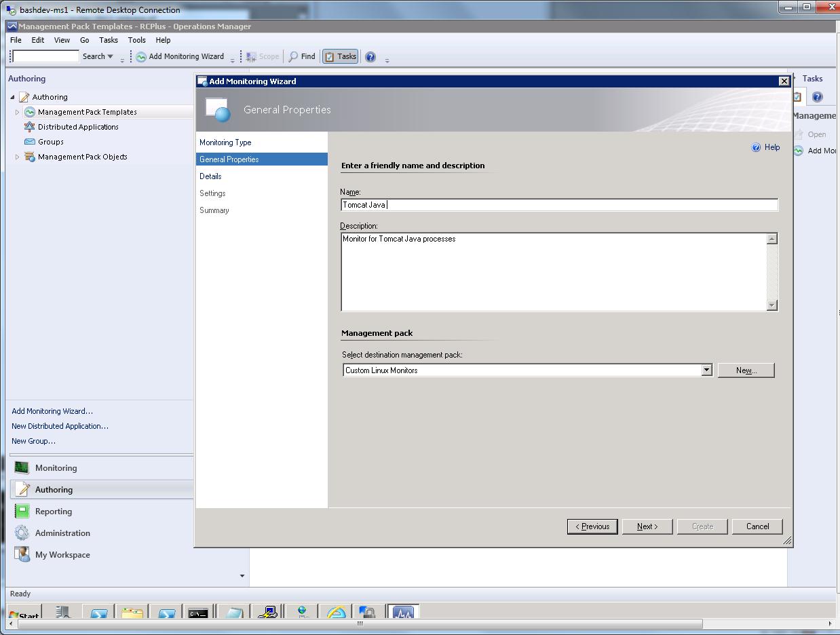Open the Administration workspace
This screenshot has height=635, width=840.
(x=62, y=533)
